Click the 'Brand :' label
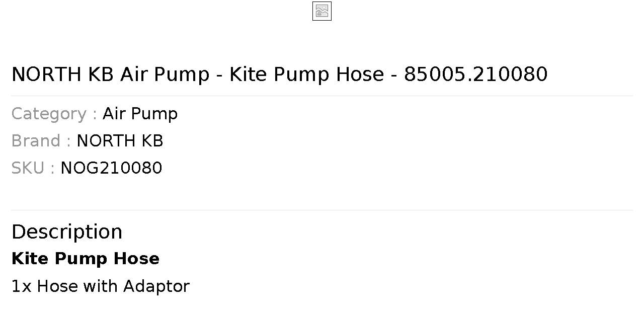Image resolution: width=644 pixels, height=310 pixels. [41, 141]
